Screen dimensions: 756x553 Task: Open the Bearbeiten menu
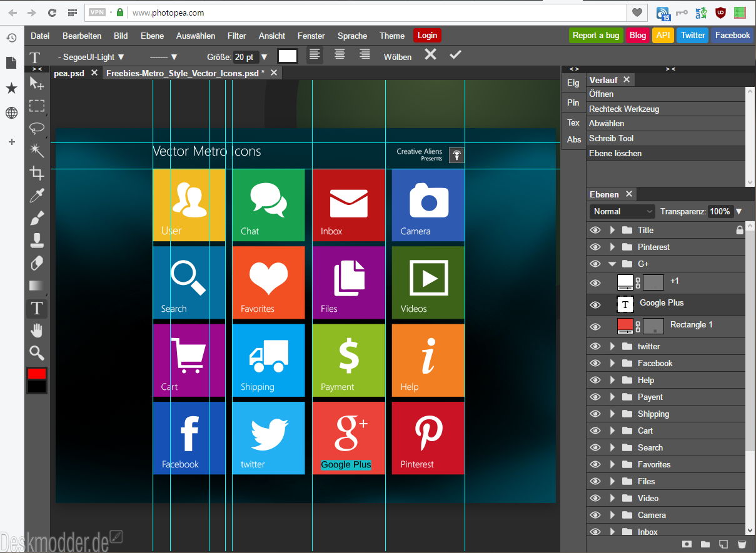coord(82,36)
